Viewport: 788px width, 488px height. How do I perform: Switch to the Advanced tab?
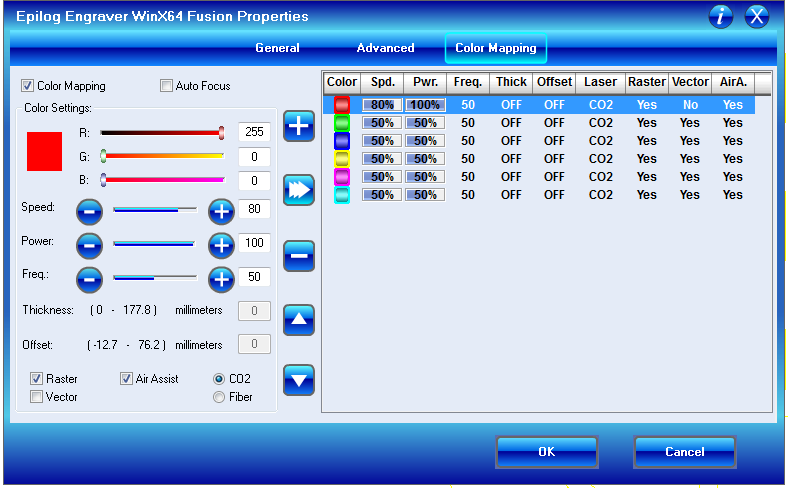[385, 48]
